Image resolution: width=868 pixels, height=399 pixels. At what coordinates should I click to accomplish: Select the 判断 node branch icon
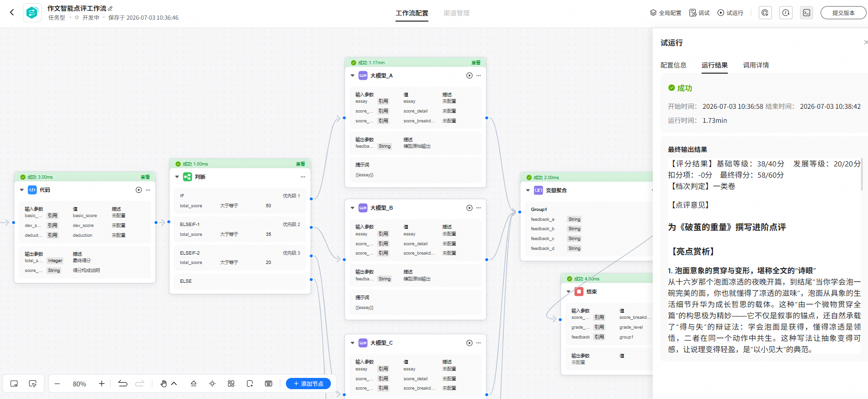point(187,177)
